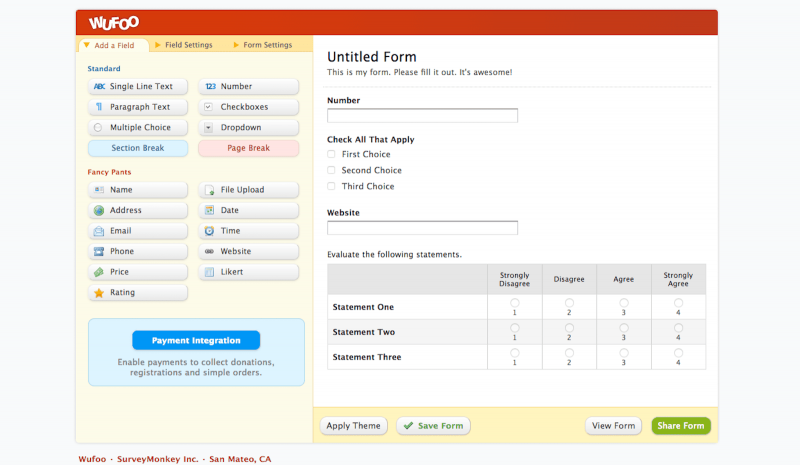Viewport: 800px width, 465px height.
Task: Click the Likert button label
Action: coord(232,272)
